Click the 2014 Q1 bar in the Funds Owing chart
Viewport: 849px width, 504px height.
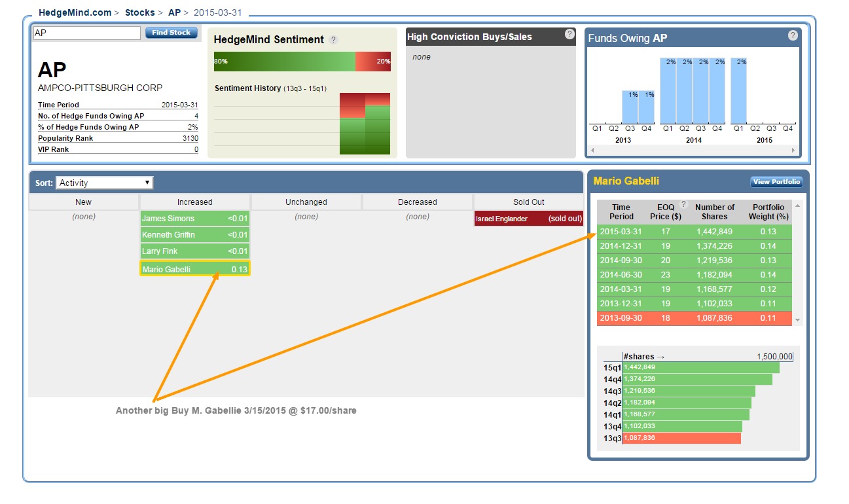click(668, 90)
